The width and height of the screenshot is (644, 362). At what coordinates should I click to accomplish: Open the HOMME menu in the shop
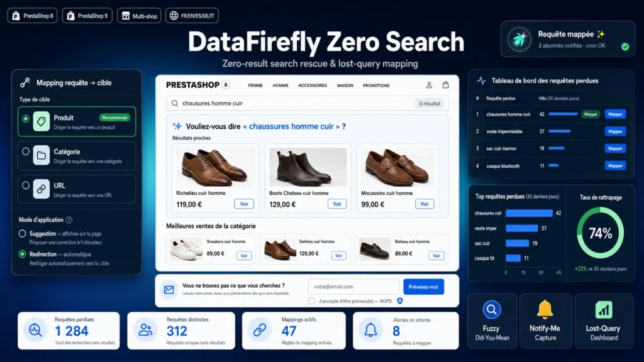(x=280, y=85)
